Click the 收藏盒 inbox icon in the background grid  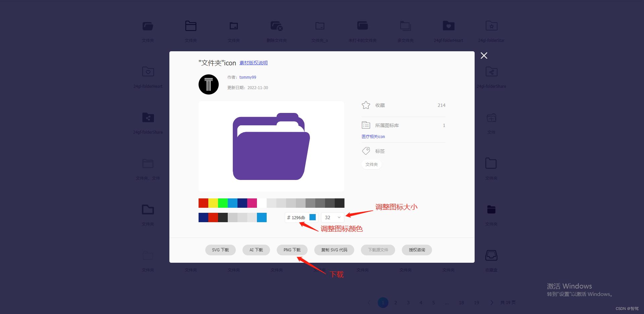491,255
